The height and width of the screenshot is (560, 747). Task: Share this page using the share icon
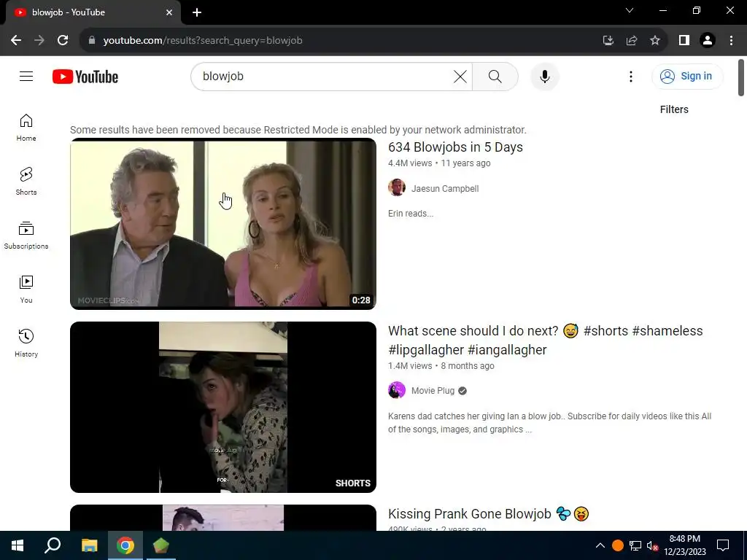pos(632,41)
